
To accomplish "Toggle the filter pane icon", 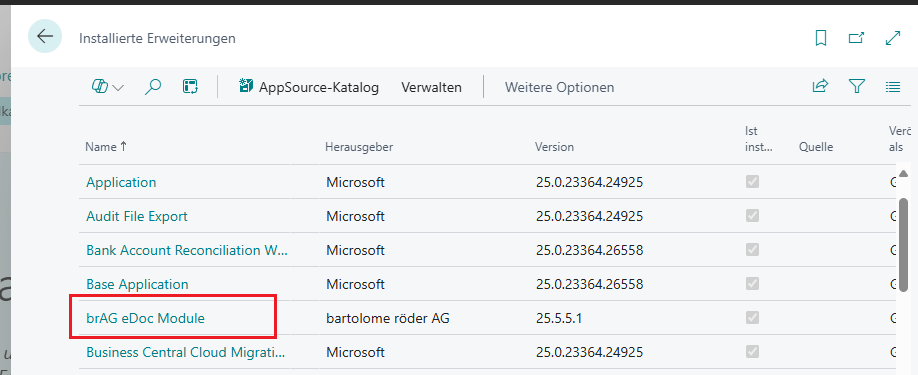I will 857,87.
